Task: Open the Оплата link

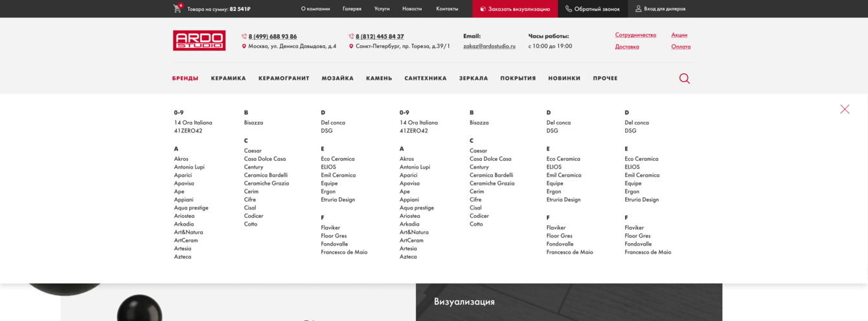Action: click(x=681, y=47)
